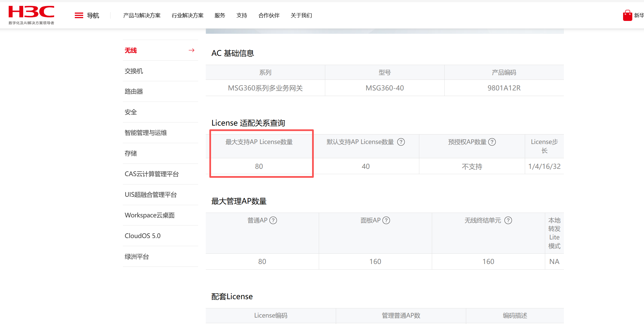Click question mark beside 普通AP
Viewport: 644px width, 324px height.
click(273, 220)
